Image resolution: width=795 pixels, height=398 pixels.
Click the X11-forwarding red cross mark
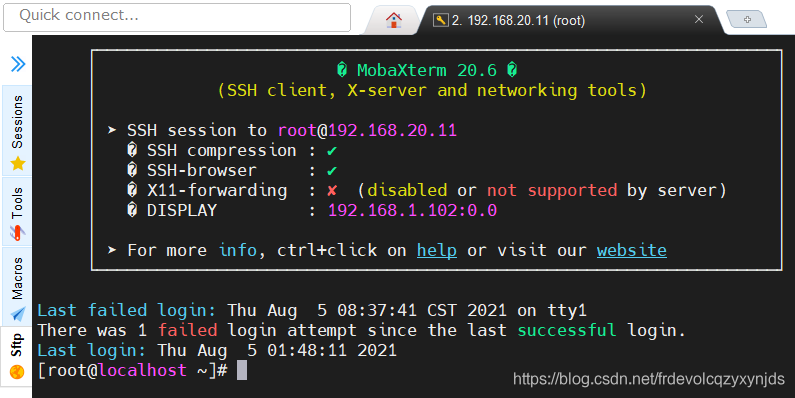(x=332, y=191)
